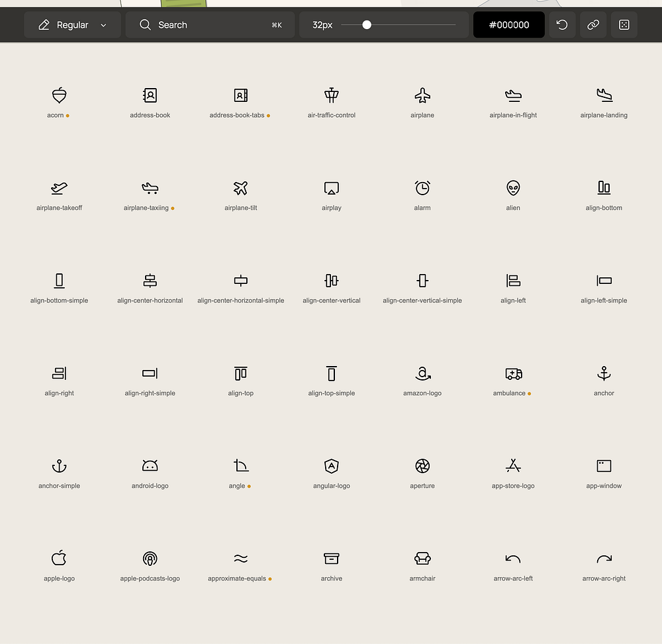Select the align-center-horizontal icon

[150, 281]
